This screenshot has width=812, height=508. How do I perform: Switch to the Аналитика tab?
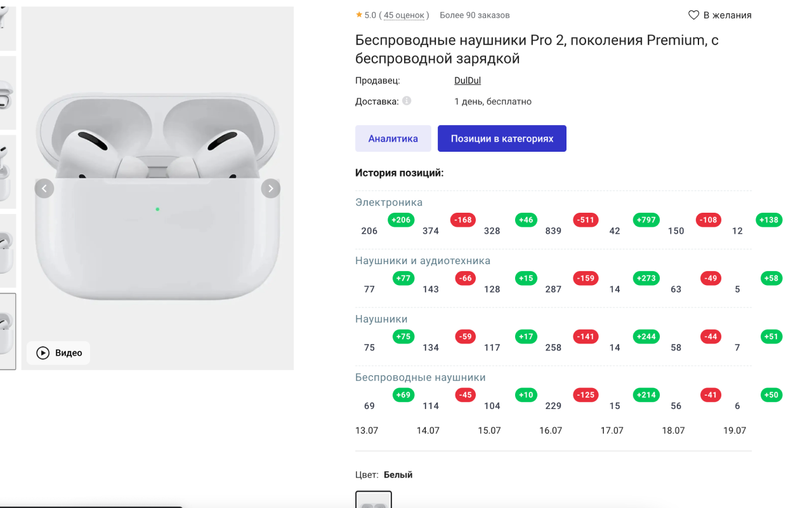393,138
